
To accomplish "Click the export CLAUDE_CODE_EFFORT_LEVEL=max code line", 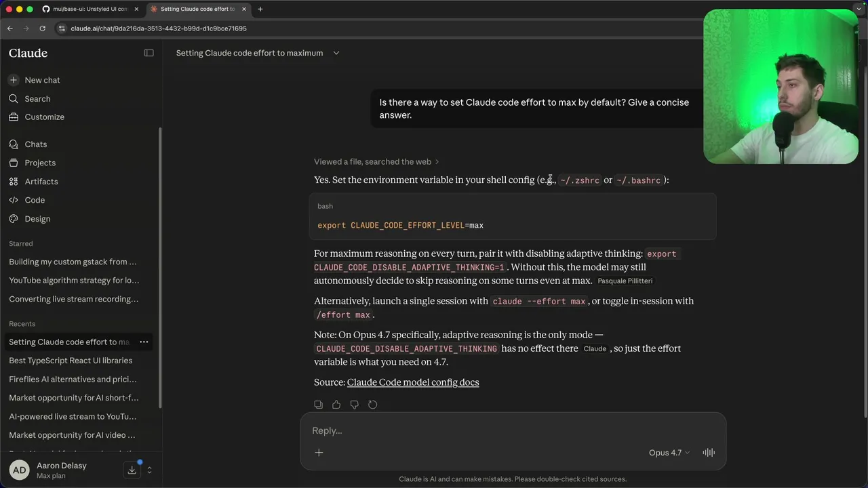I will click(x=400, y=225).
